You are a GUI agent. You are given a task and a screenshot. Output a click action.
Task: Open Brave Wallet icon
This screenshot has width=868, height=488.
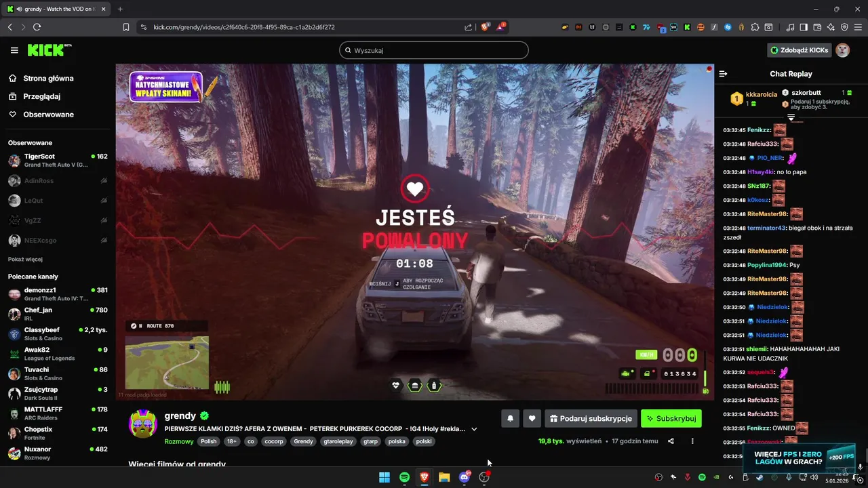(817, 27)
